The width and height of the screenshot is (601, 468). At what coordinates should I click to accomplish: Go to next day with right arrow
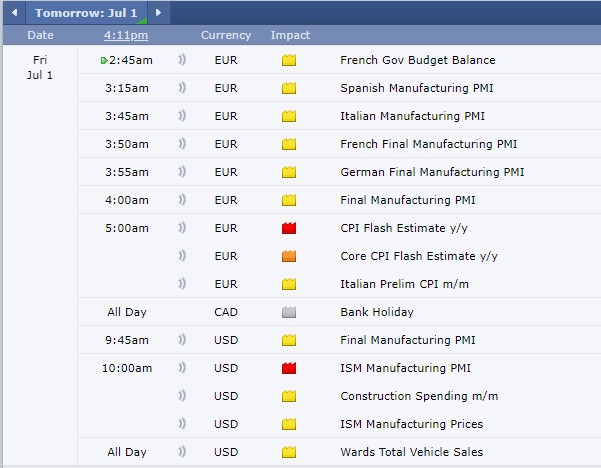tap(158, 13)
